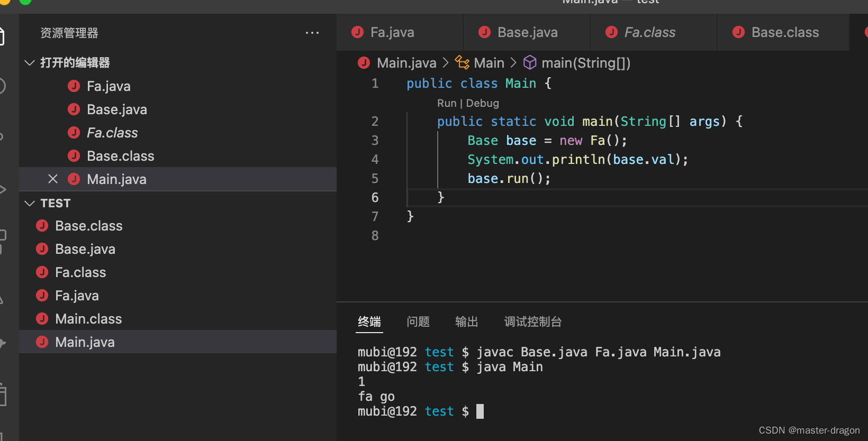Open the terminal panel tab (终端)
This screenshot has width=868, height=441.
pyautogui.click(x=369, y=321)
